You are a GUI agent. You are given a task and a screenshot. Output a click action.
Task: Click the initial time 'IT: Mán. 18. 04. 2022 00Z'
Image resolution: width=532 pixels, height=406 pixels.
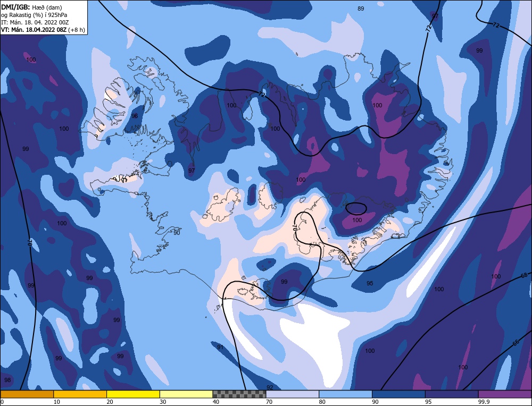click(x=35, y=22)
